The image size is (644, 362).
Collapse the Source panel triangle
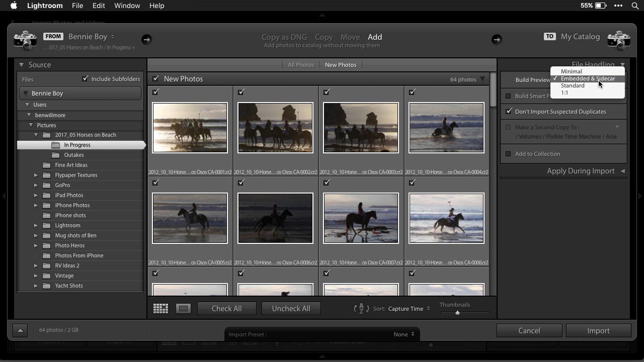[x=22, y=65]
